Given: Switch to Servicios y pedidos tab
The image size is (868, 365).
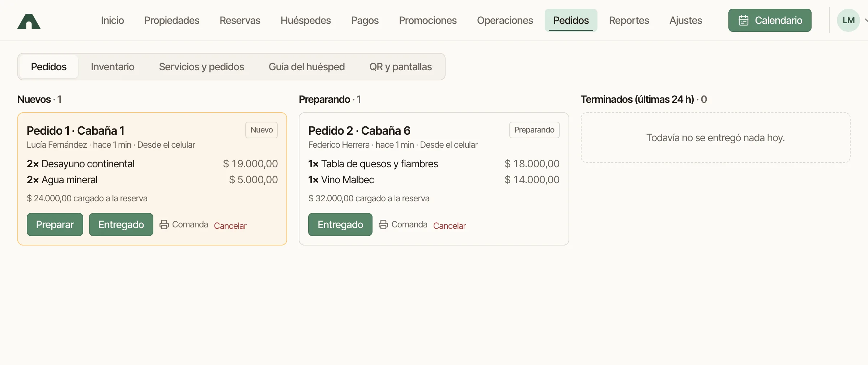Looking at the screenshot, I should tap(201, 67).
